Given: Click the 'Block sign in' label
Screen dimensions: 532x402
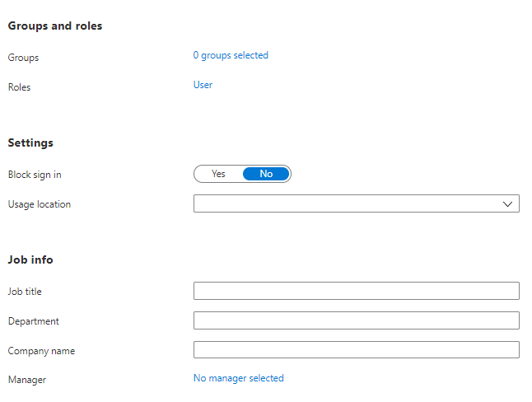Looking at the screenshot, I should (35, 175).
